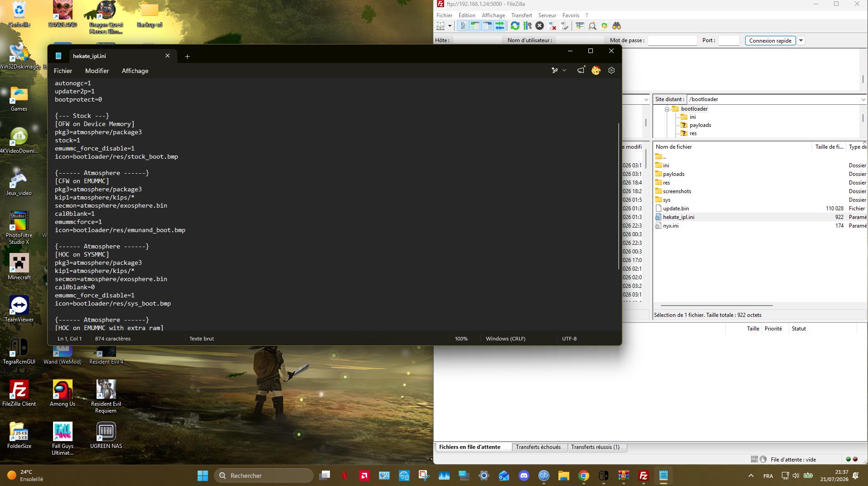Viewport: 868px width, 486px height.
Task: Open FileZilla Favoris menu
Action: coord(571,15)
